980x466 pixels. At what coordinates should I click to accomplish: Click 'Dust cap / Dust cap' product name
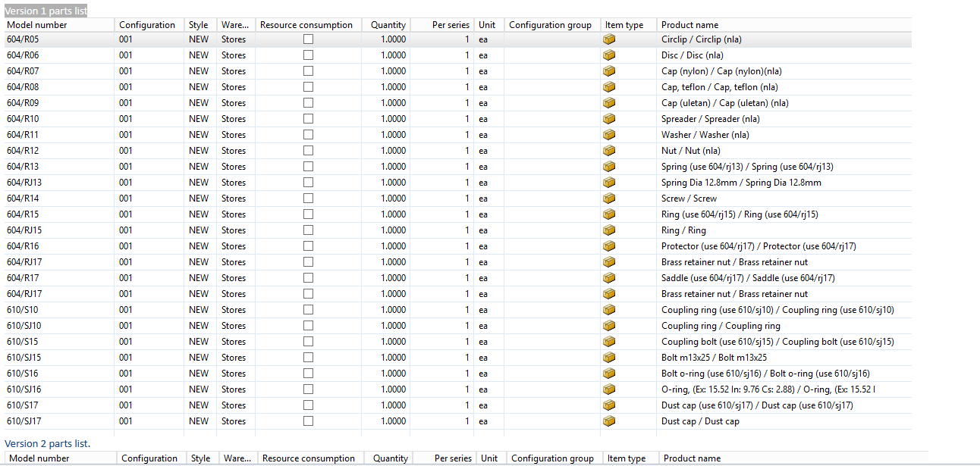[700, 421]
